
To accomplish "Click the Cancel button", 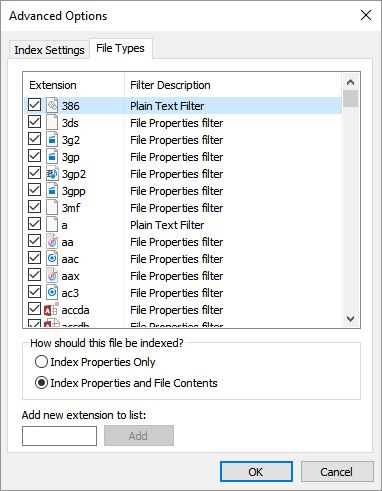I will [x=337, y=472].
